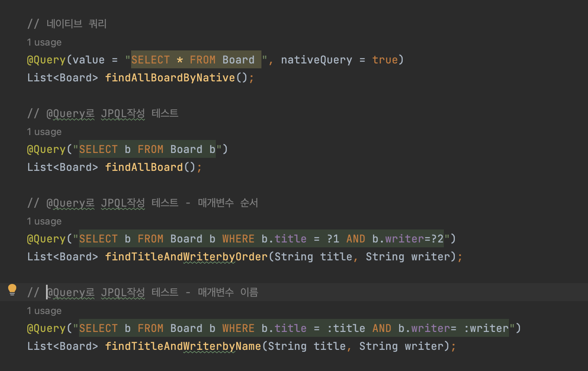This screenshot has width=588, height=371.
Task: Click the '// 네이티브 쿼리' comment
Action: pyautogui.click(x=67, y=24)
